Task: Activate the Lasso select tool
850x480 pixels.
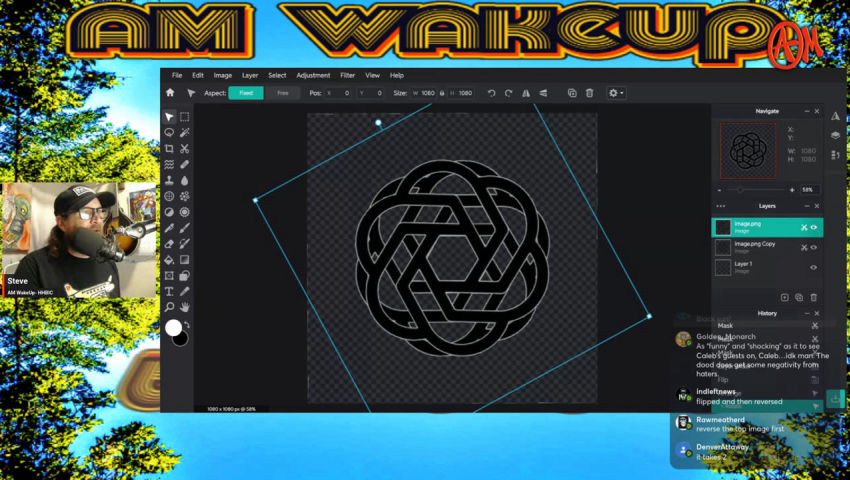Action: (169, 132)
